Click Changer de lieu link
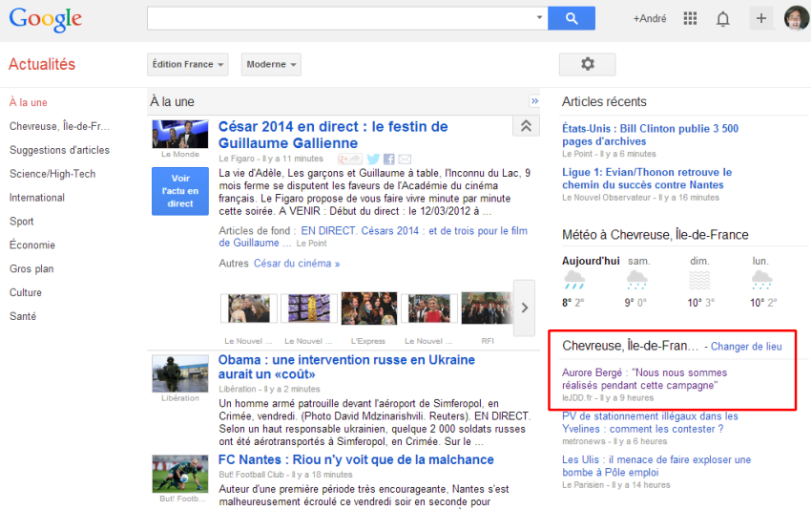This screenshot has height=510, width=812. click(746, 347)
